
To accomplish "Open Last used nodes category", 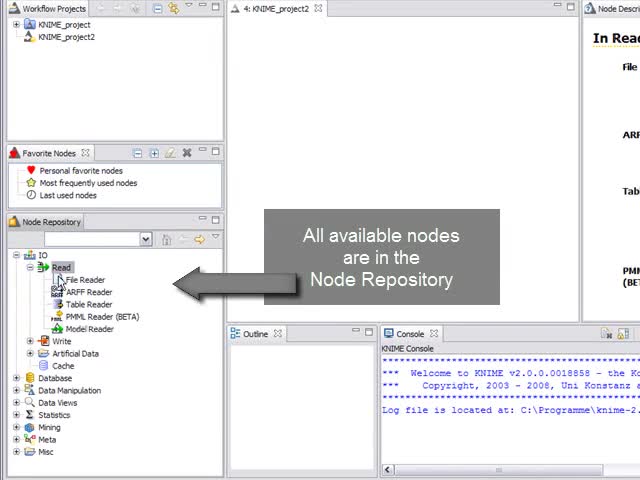I will pos(68,195).
